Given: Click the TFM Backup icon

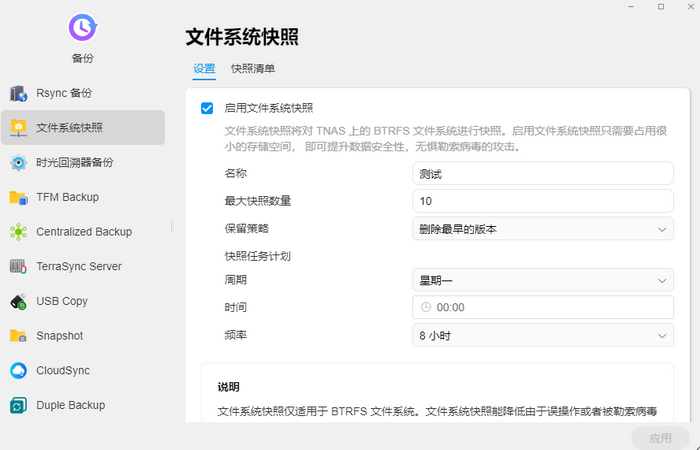Looking at the screenshot, I should coord(18,197).
